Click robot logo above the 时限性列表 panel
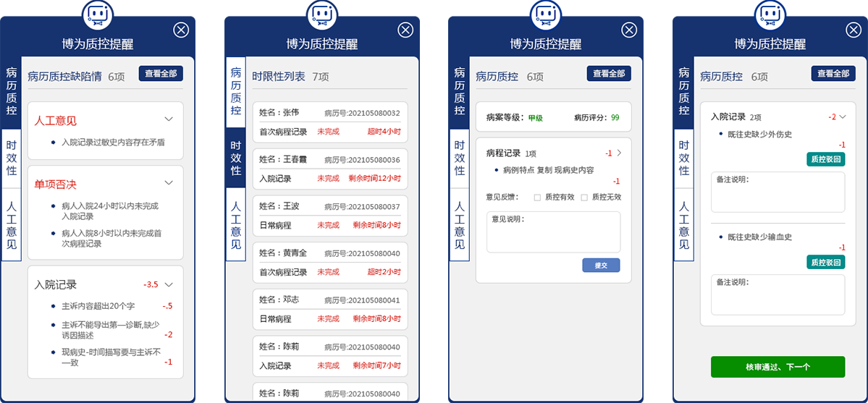This screenshot has width=868, height=403. pyautogui.click(x=322, y=14)
